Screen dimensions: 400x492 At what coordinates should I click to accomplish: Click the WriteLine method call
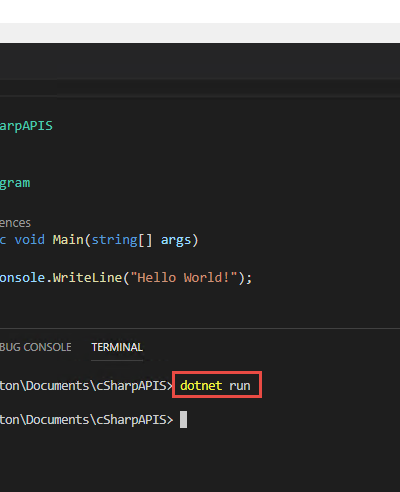(x=87, y=278)
